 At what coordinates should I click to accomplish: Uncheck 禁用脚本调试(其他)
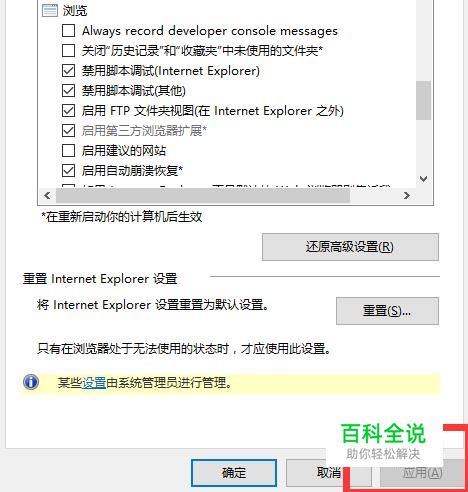(x=68, y=91)
